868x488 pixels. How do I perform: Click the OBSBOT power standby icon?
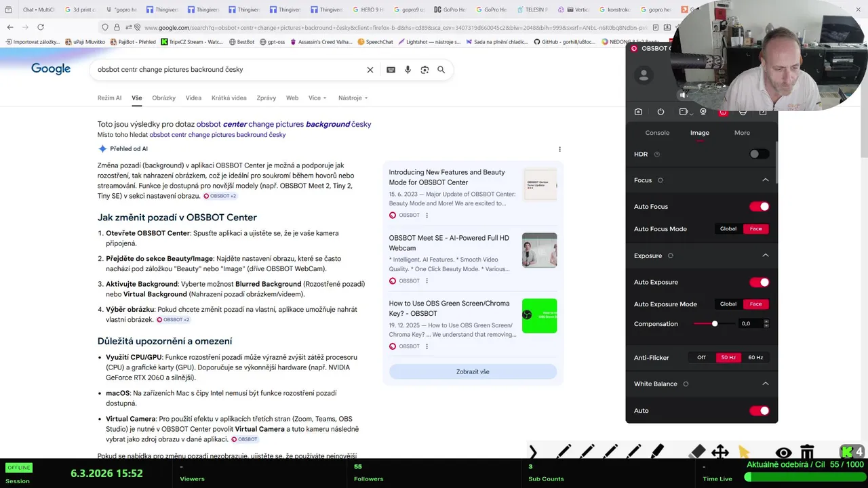click(660, 112)
